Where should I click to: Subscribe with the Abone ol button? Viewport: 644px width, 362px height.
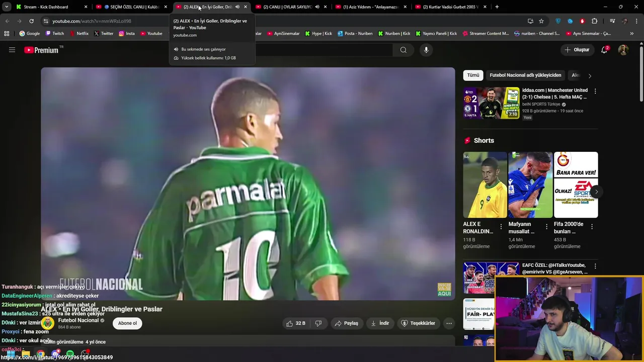pyautogui.click(x=127, y=323)
